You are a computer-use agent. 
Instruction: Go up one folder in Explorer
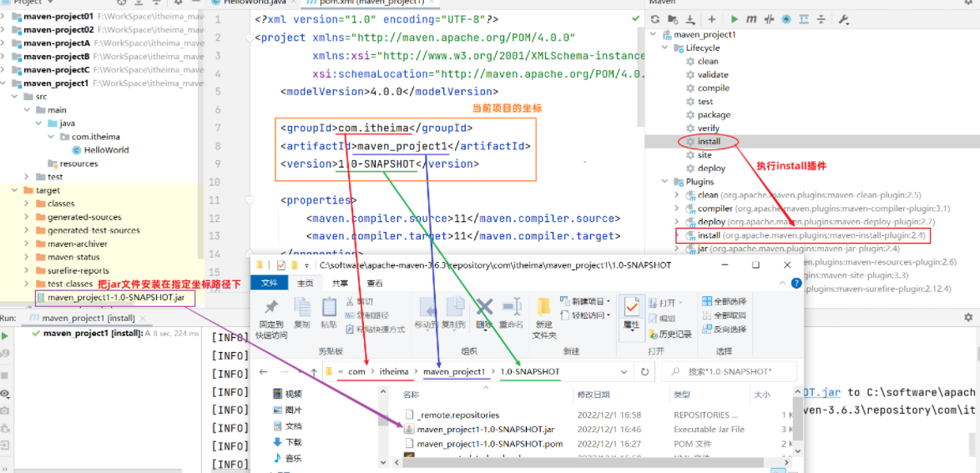coord(315,372)
